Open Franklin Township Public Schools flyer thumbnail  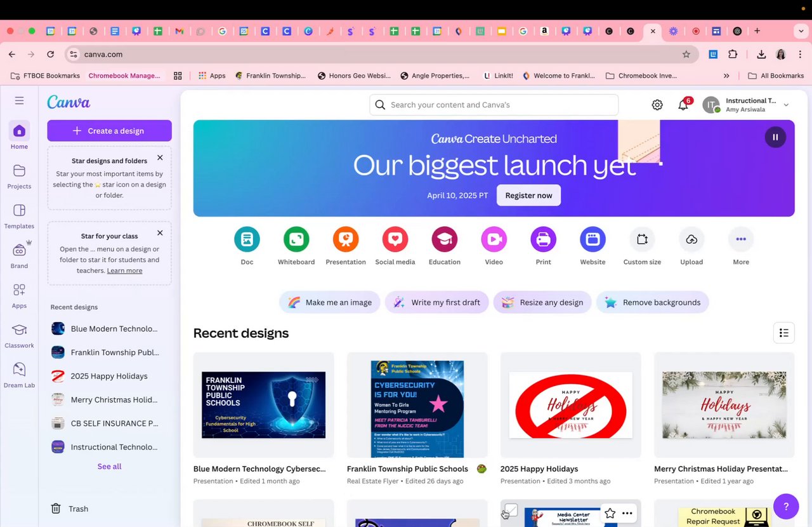click(x=417, y=404)
